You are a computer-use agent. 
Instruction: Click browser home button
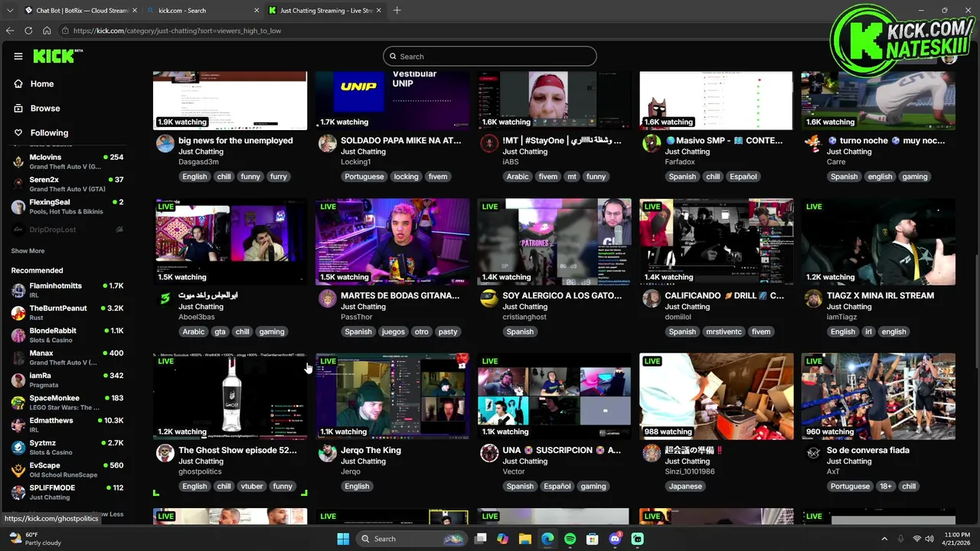pos(47,31)
